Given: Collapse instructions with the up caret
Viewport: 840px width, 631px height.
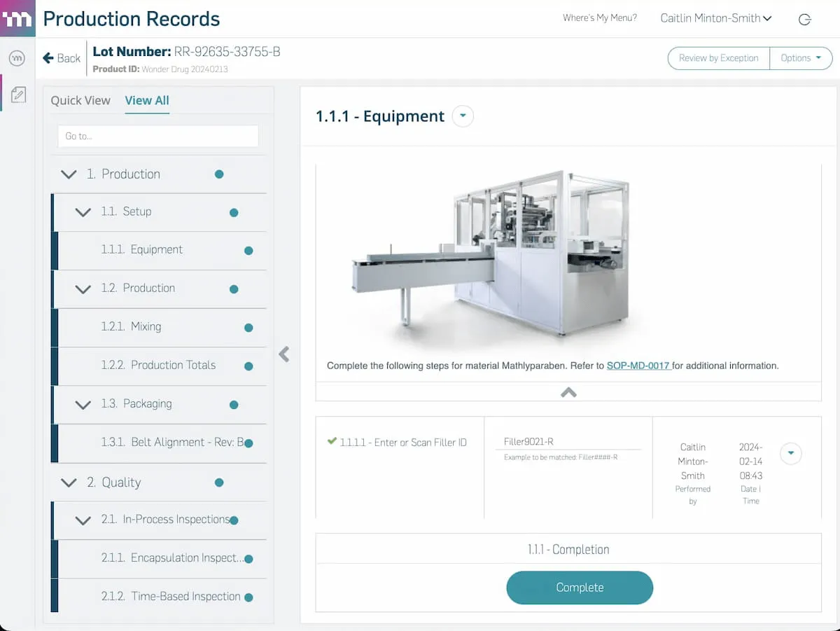Looking at the screenshot, I should pos(568,392).
